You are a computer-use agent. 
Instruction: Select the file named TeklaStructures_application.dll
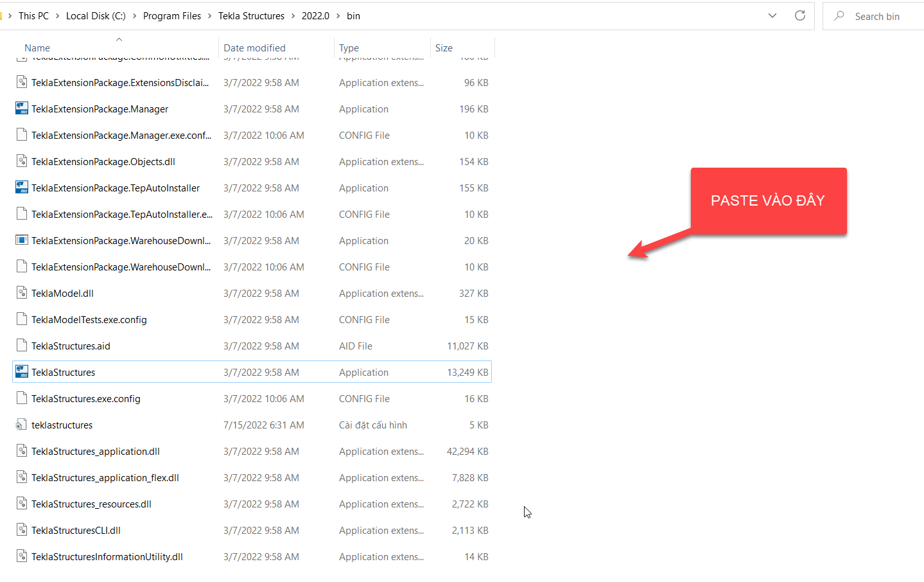click(x=96, y=451)
